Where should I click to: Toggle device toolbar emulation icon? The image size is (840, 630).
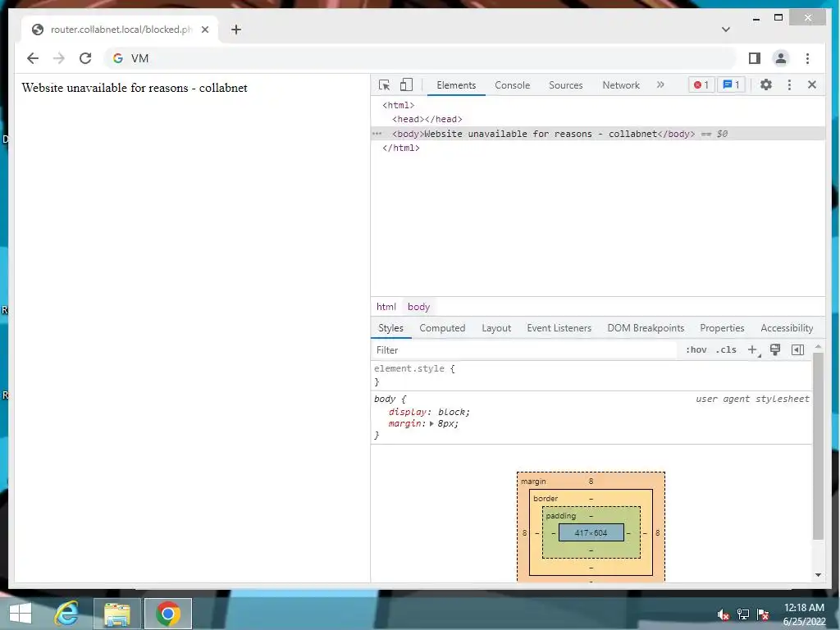pyautogui.click(x=406, y=85)
